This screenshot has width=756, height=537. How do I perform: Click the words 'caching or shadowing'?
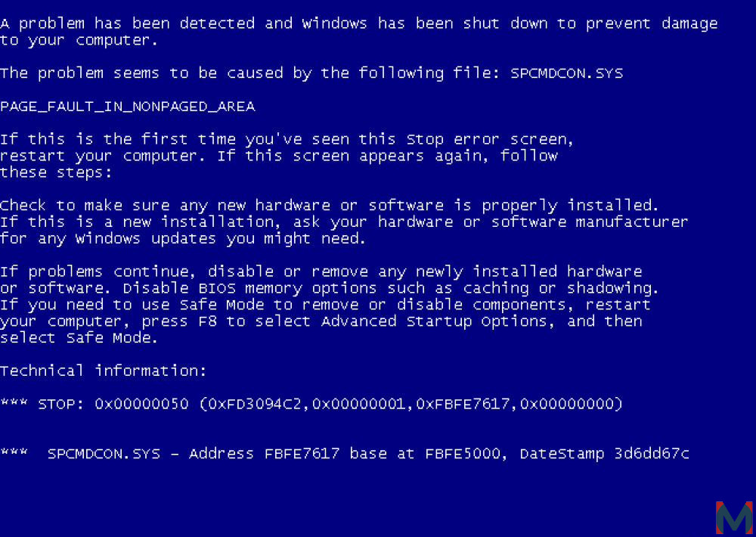click(559, 288)
